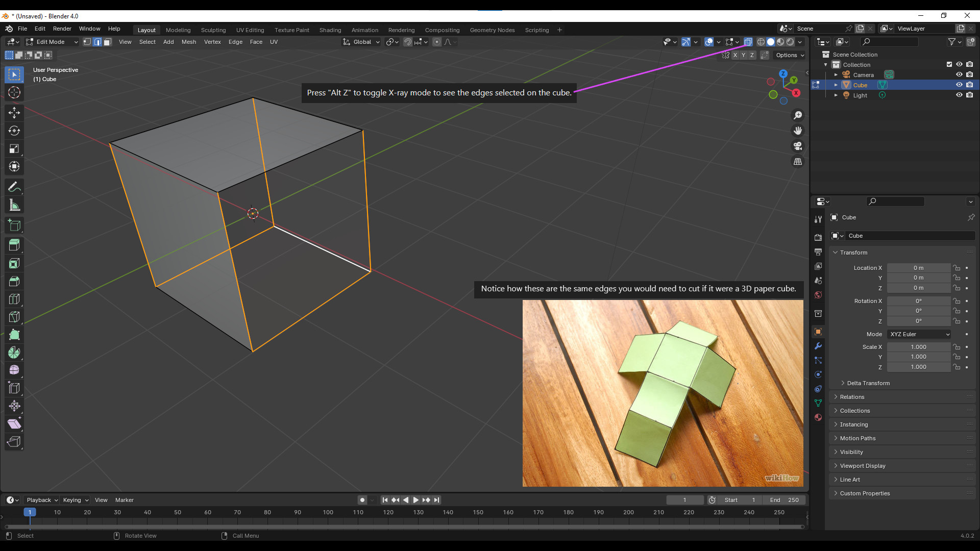Select the Smooth tool
The height and width of the screenshot is (551, 980).
(x=14, y=370)
